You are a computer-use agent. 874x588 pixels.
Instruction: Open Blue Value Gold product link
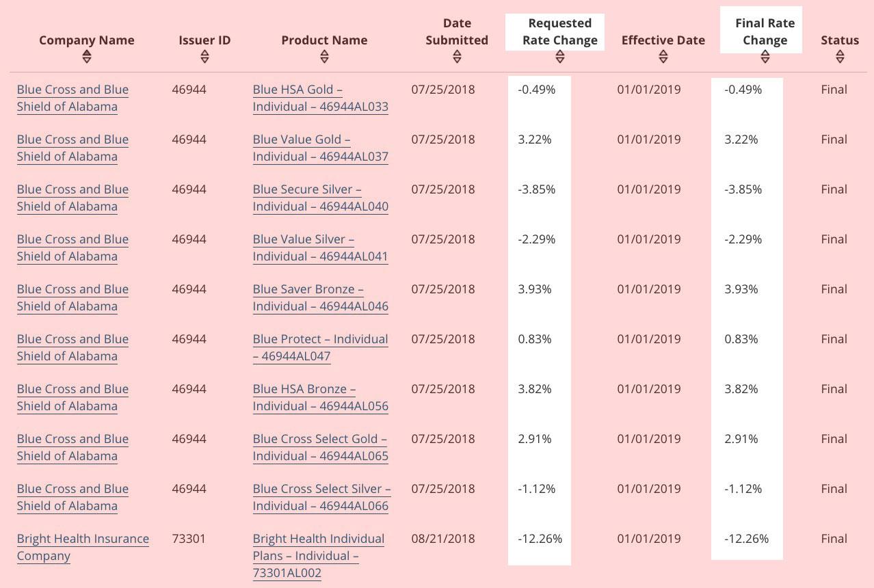click(x=320, y=148)
